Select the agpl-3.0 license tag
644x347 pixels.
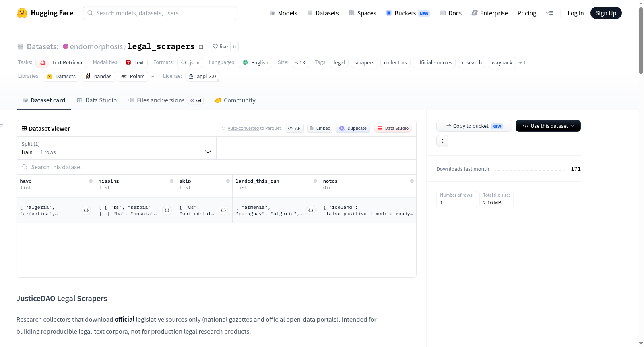(x=202, y=76)
